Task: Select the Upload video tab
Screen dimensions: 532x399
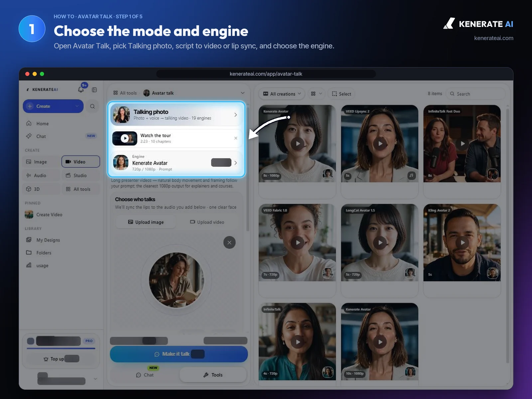Action: coord(207,222)
